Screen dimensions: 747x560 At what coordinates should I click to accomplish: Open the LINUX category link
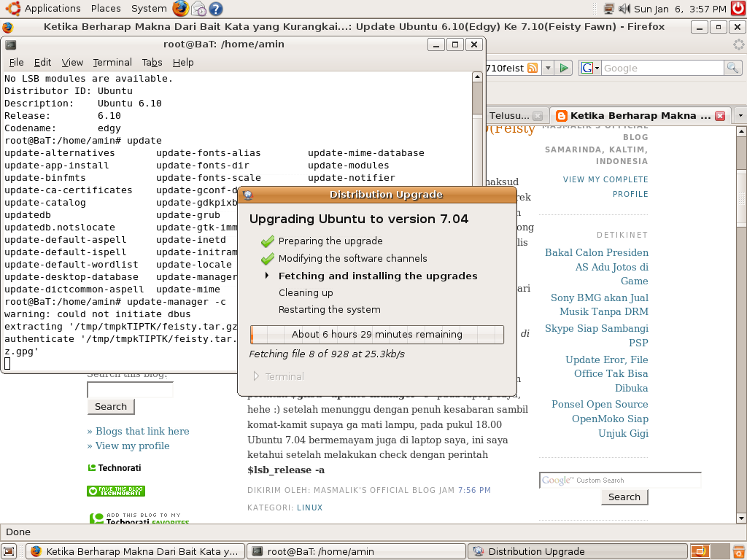pyautogui.click(x=309, y=507)
